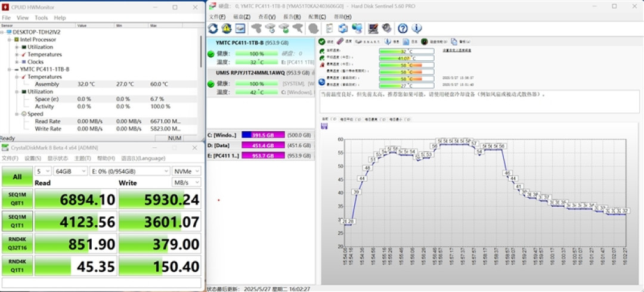The height and width of the screenshot is (292, 644).
Task: Collapse the Intel Processor tree node
Action: click(10, 39)
